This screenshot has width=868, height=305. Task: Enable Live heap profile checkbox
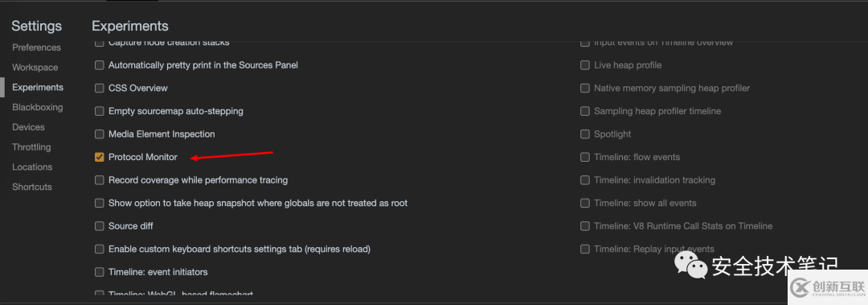[585, 65]
